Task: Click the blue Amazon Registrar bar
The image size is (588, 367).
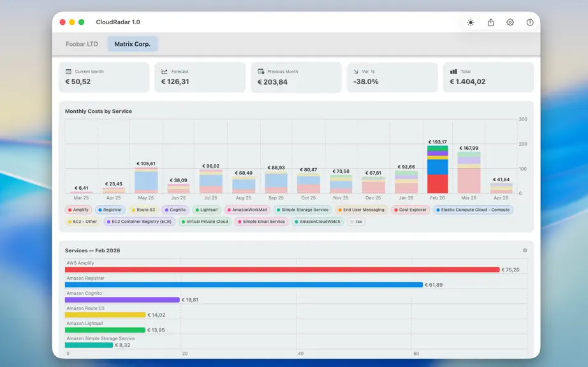Action: [244, 285]
